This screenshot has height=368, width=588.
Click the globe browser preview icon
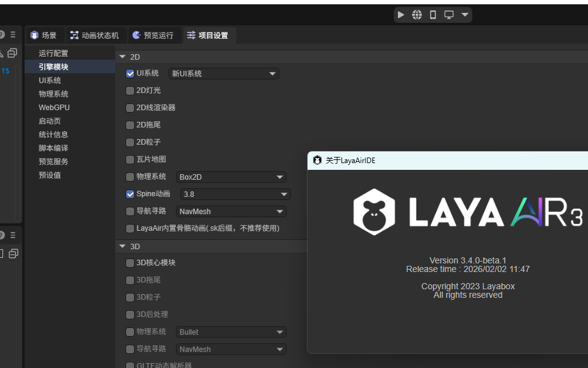[417, 15]
